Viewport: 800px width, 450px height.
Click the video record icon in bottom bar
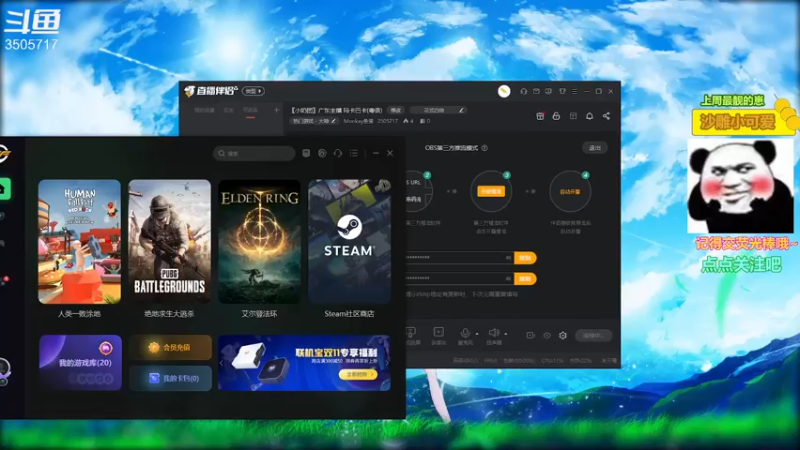(531, 335)
